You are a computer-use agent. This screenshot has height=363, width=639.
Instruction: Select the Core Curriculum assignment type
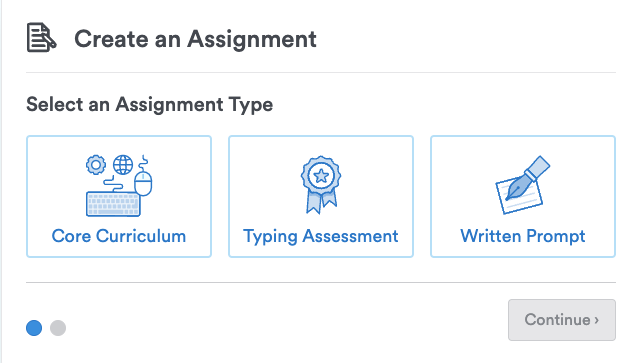tap(119, 196)
